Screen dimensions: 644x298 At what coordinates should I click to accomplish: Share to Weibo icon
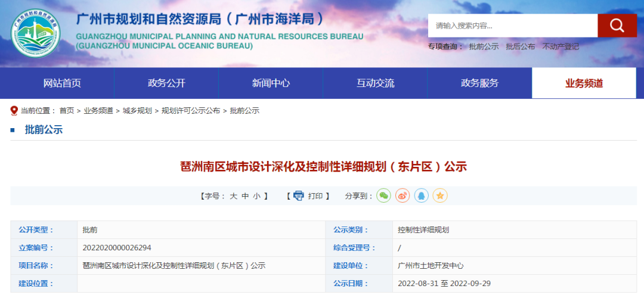pos(402,196)
